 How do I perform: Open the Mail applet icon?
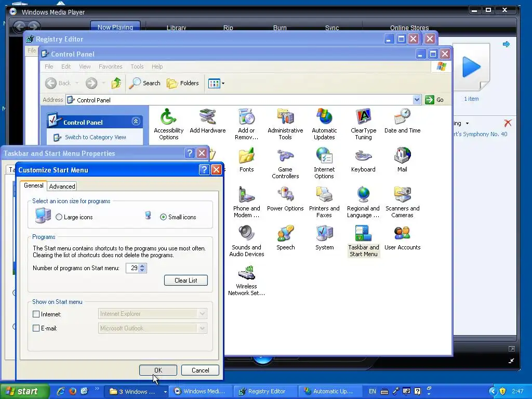coord(403,160)
